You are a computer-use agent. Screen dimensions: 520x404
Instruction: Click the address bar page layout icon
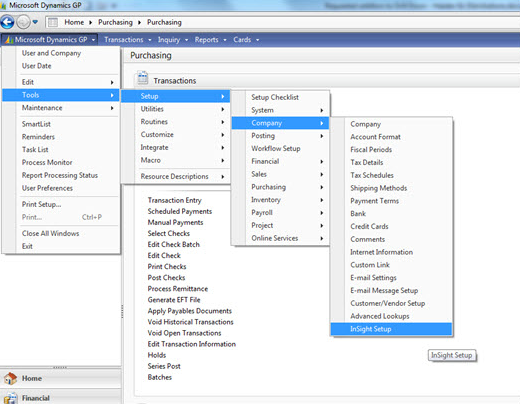tap(53, 22)
